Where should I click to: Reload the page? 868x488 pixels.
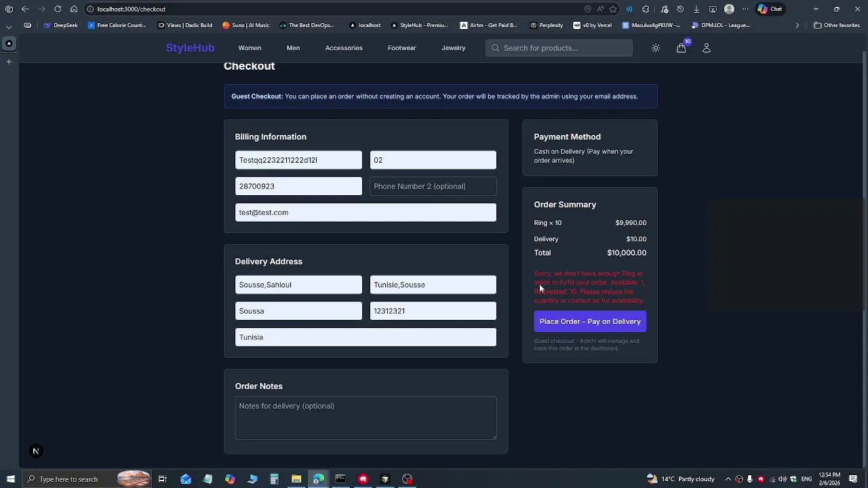pos(58,9)
